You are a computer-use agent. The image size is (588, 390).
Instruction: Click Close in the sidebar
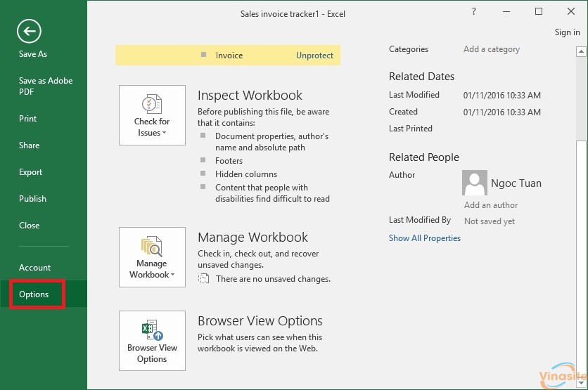[29, 225]
